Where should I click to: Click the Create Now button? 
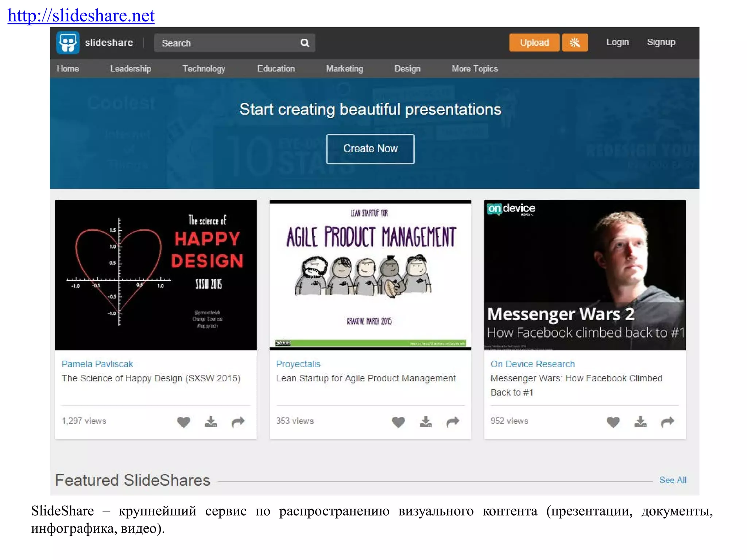[370, 149]
